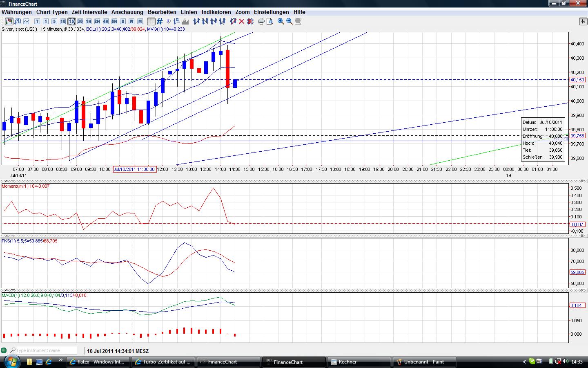The image size is (588, 368).
Task: Select the 8H interval button
Action: tap(114, 21)
